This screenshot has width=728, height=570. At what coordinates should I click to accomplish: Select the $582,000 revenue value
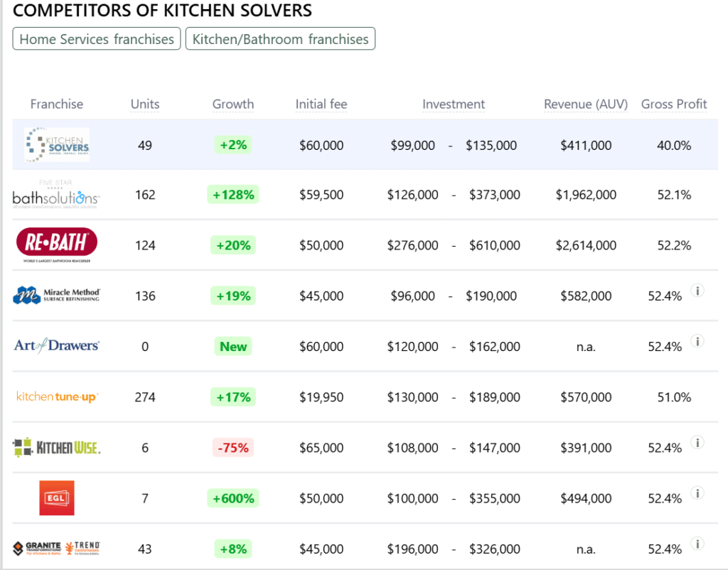[x=586, y=296]
